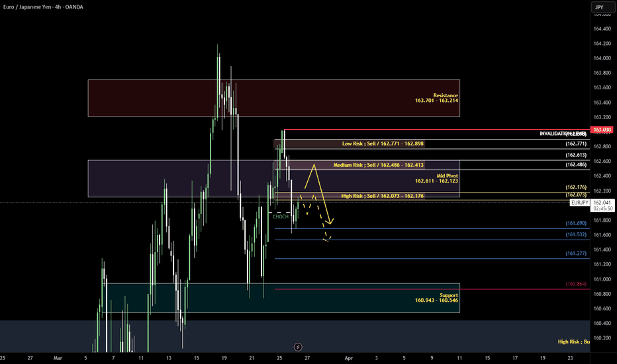Select the (162.073) level label
Image resolution: width=617 pixels, height=364 pixels.
tap(576, 195)
